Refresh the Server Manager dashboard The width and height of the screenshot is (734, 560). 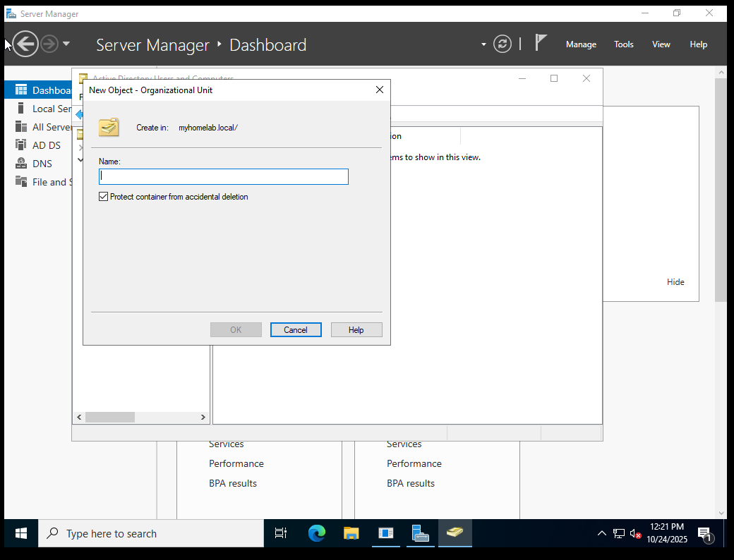502,44
